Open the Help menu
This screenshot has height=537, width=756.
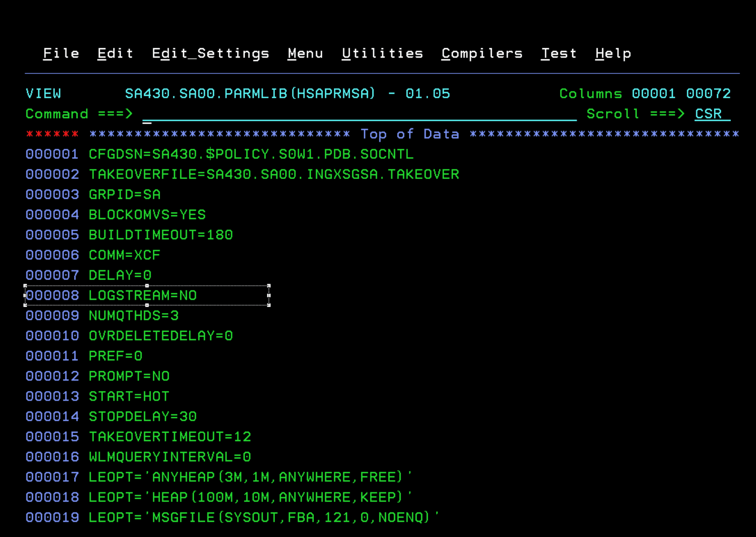click(613, 53)
